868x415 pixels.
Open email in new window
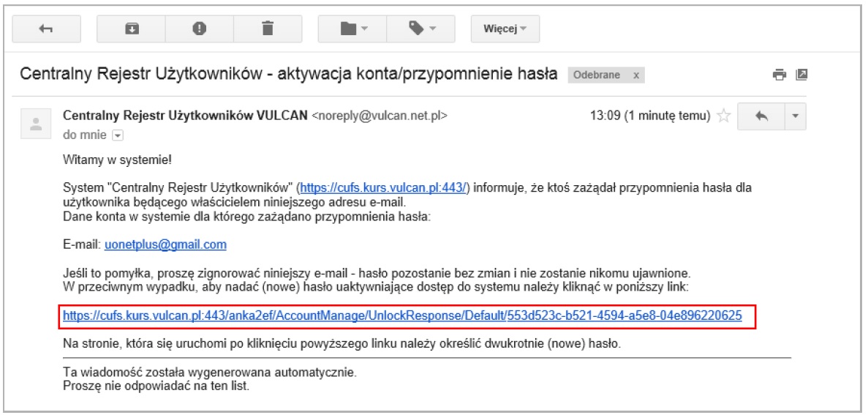click(x=801, y=75)
